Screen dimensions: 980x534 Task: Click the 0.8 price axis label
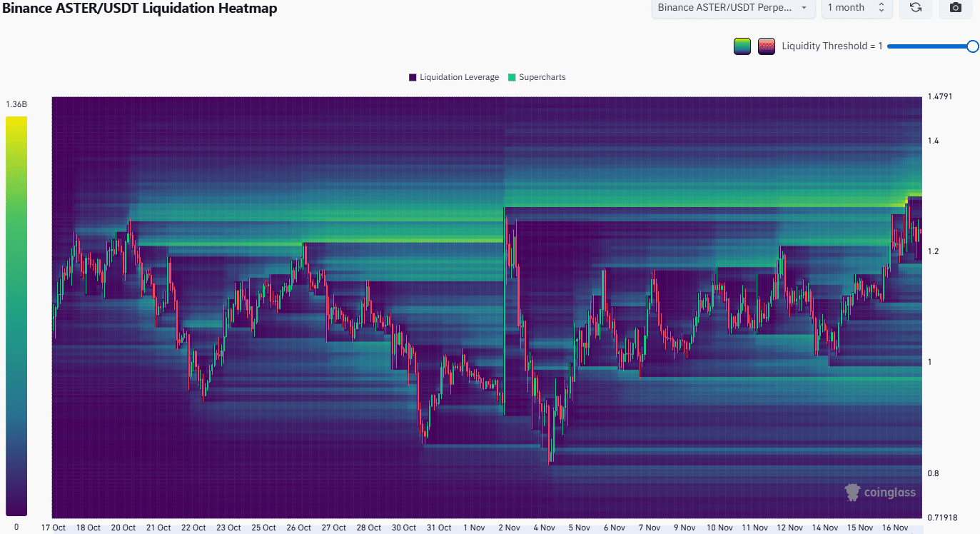point(934,473)
